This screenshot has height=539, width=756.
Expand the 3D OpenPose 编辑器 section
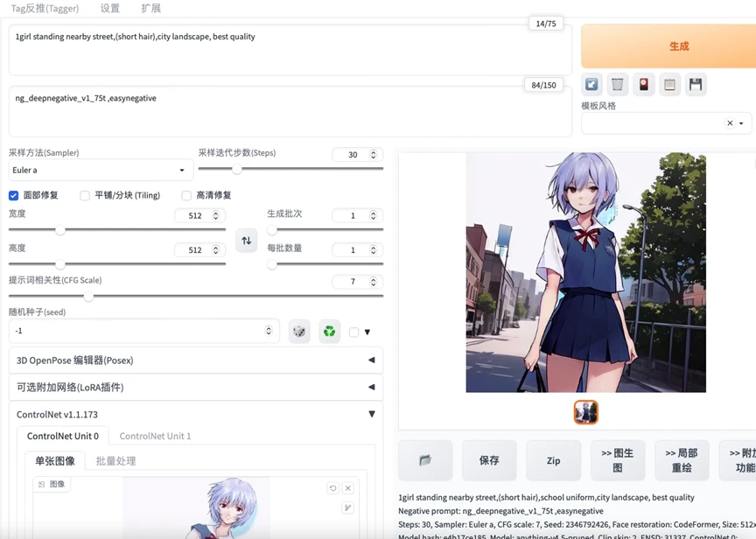pos(196,360)
